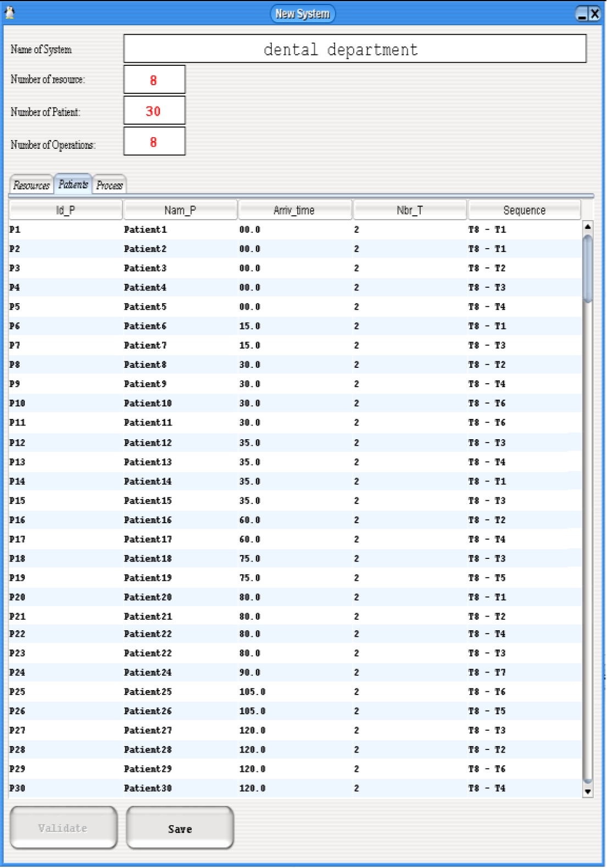The image size is (607, 868).
Task: Click the Validate button
Action: [63, 827]
